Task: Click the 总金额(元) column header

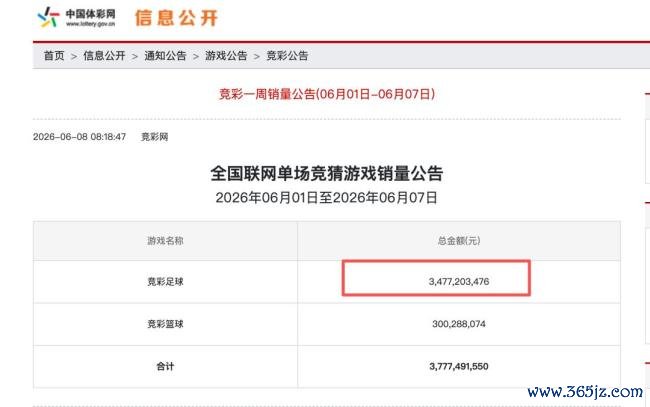Action: (x=459, y=241)
